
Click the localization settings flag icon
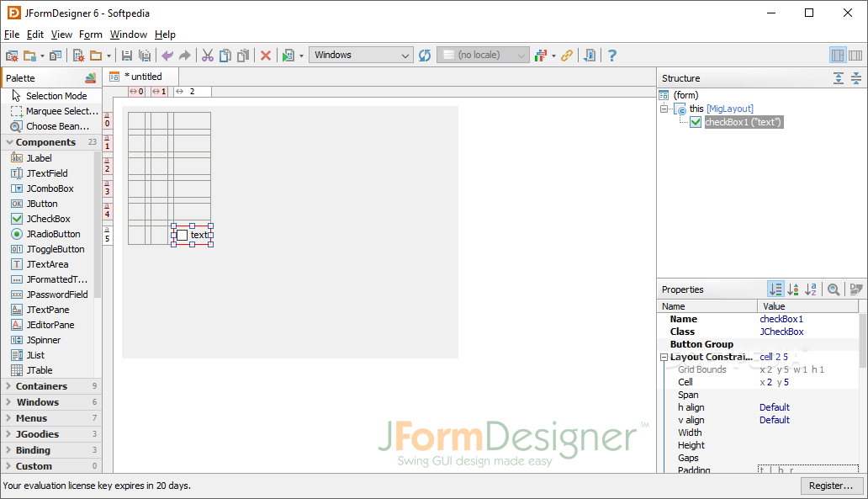coord(541,56)
